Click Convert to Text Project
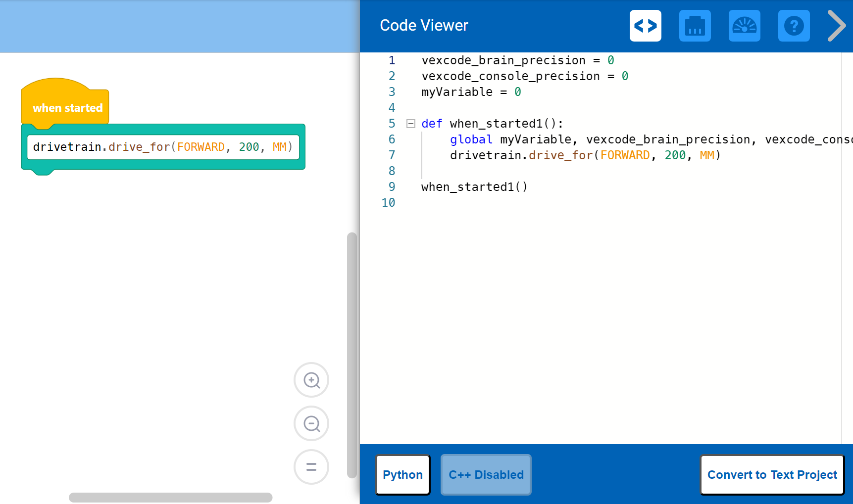The image size is (853, 504). pos(772,474)
